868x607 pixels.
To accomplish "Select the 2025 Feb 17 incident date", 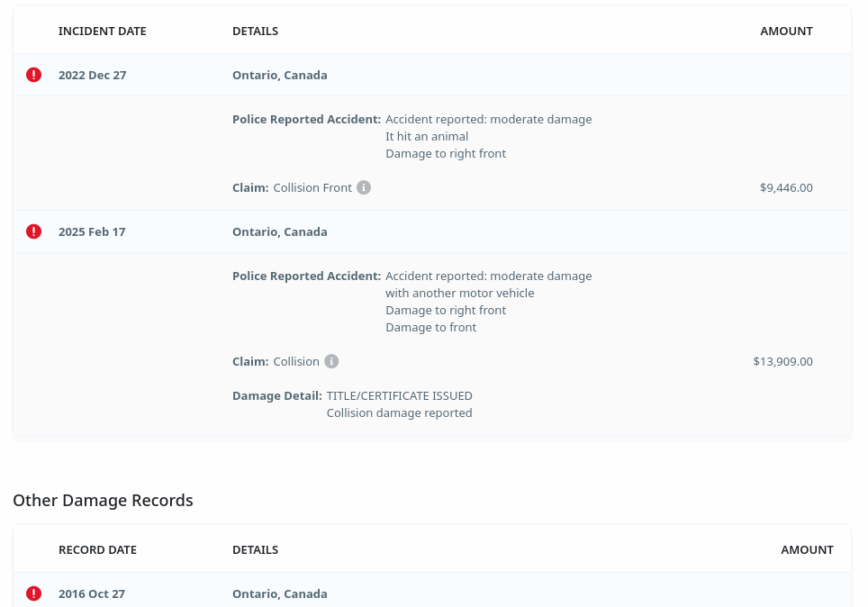I will [x=92, y=231].
